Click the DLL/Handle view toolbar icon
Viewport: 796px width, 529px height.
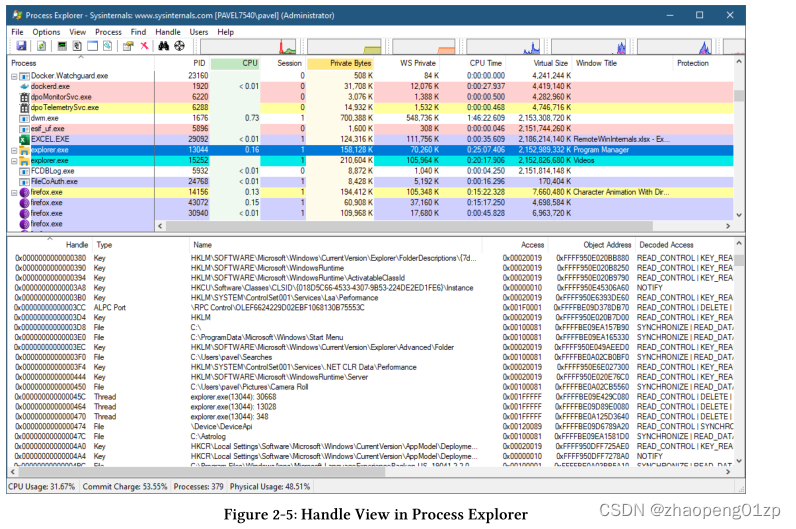click(x=108, y=46)
